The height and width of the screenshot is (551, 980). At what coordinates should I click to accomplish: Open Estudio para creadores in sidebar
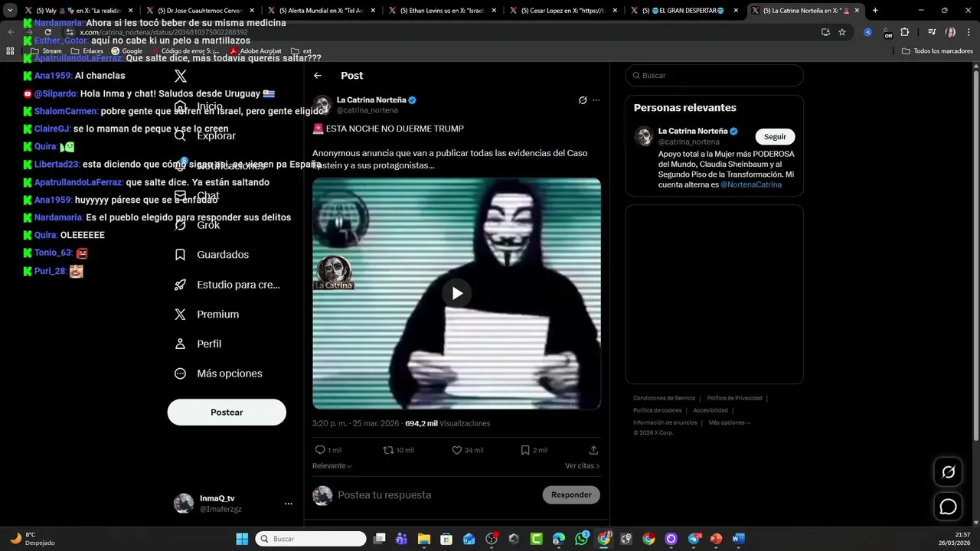tap(227, 285)
